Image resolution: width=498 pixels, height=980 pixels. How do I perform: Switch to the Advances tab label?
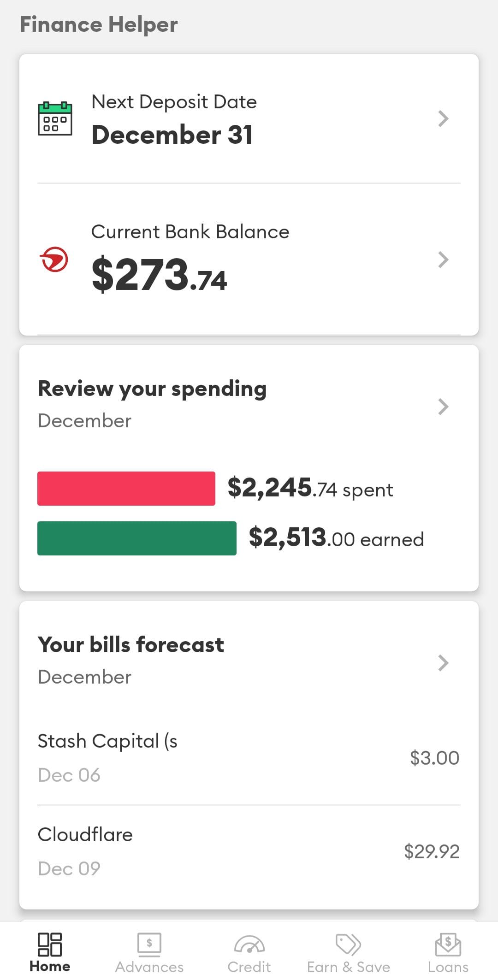click(149, 967)
